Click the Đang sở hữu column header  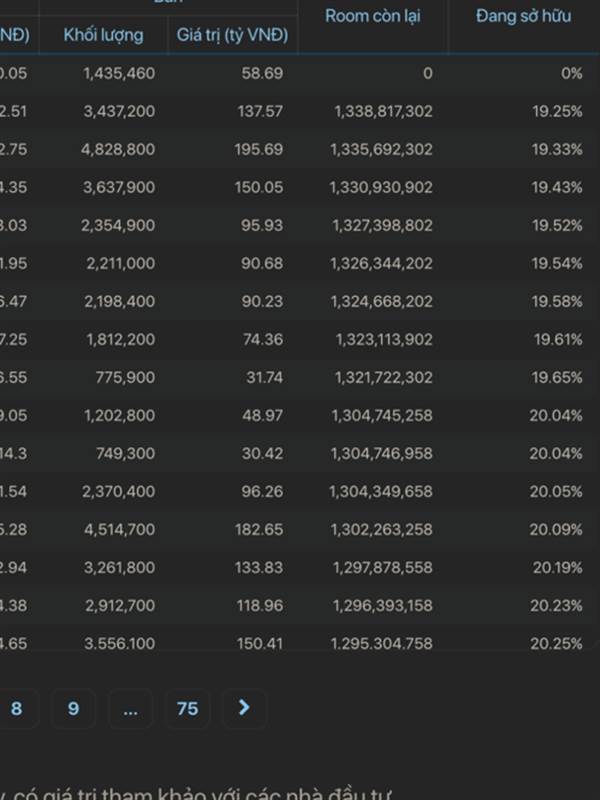(523, 16)
